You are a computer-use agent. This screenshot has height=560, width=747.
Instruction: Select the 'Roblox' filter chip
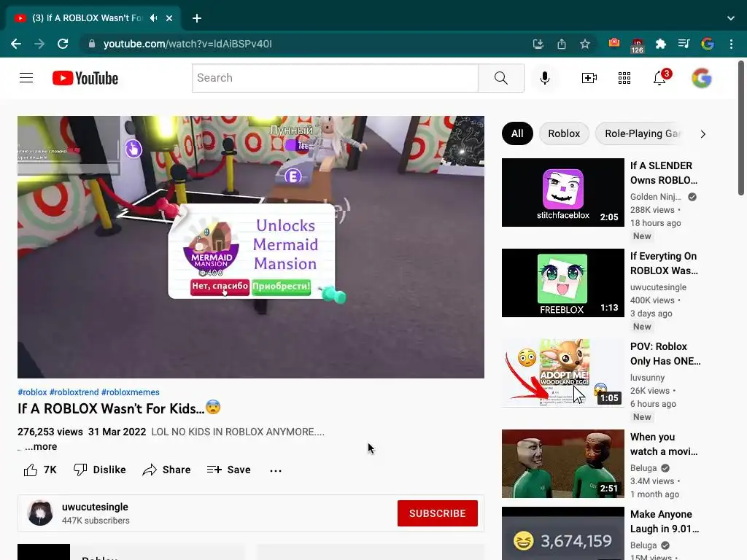pyautogui.click(x=564, y=133)
